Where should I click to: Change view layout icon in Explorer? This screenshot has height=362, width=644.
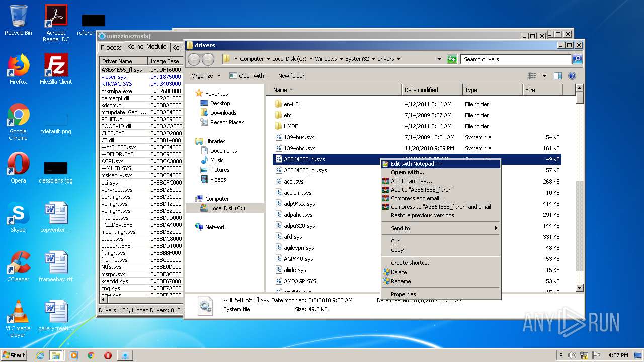(x=532, y=76)
